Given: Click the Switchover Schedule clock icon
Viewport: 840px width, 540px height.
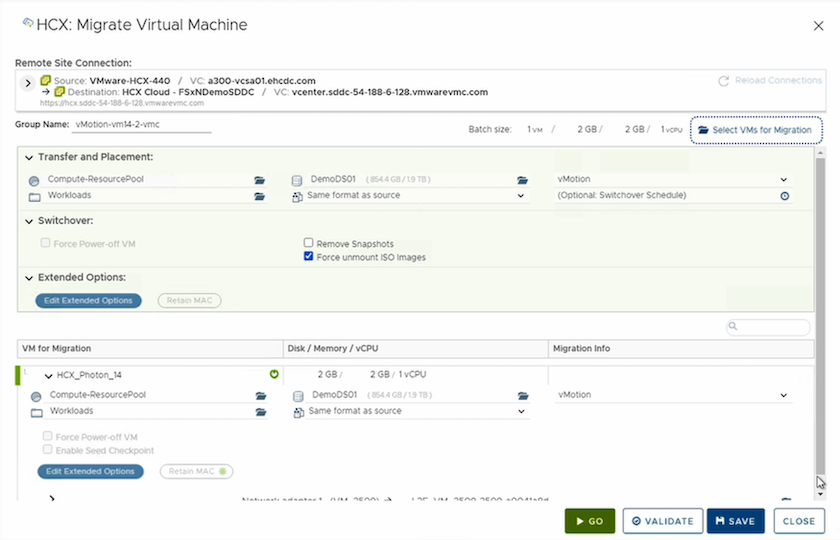Looking at the screenshot, I should point(785,196).
